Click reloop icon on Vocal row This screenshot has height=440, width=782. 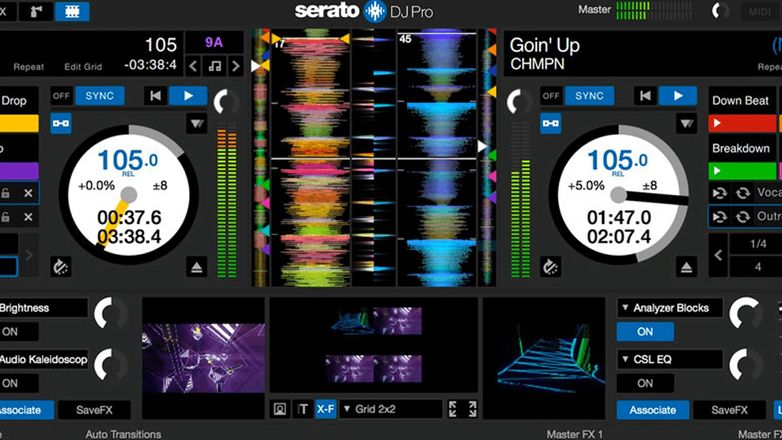[x=743, y=193]
